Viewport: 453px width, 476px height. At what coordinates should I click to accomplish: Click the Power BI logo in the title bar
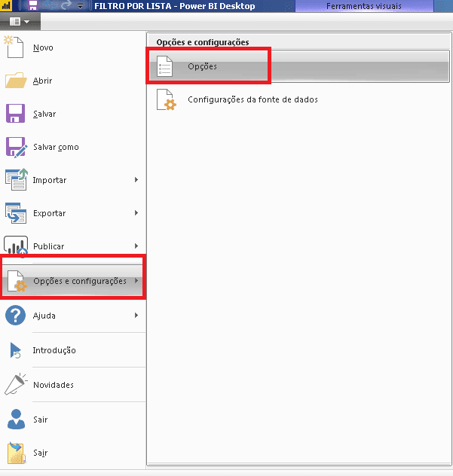point(6,5)
